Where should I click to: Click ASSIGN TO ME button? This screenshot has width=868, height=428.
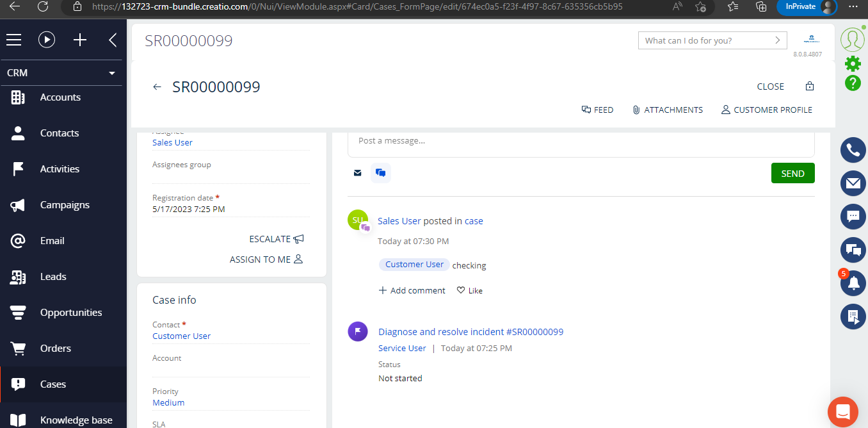click(x=266, y=259)
